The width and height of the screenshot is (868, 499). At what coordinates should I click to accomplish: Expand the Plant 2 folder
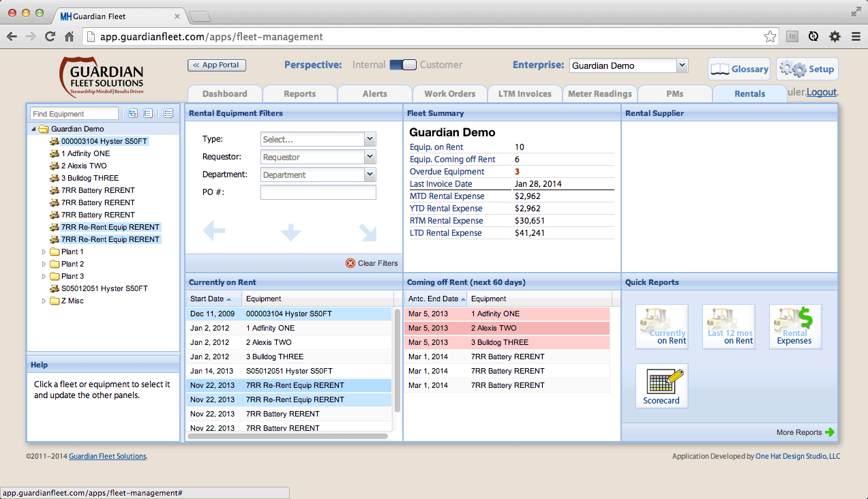tap(44, 264)
